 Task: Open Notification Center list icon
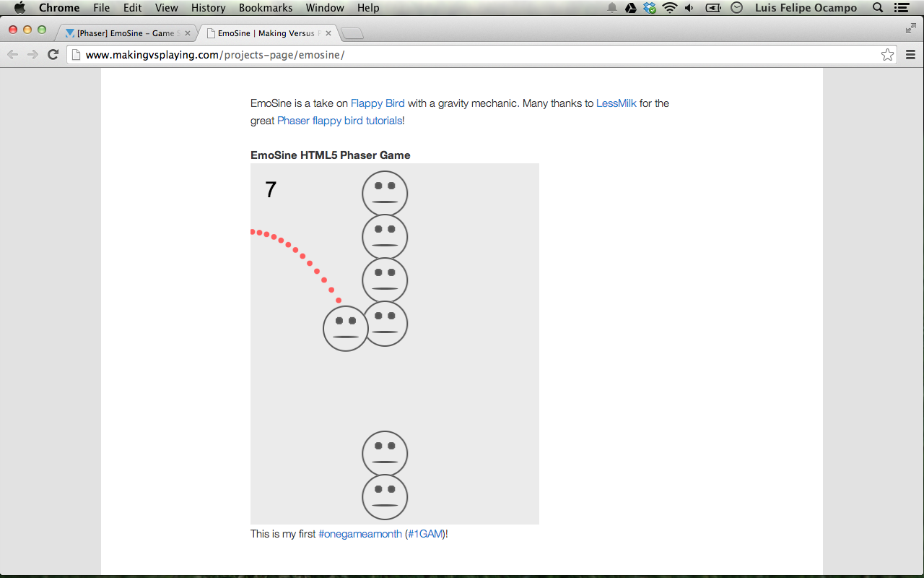(x=901, y=8)
